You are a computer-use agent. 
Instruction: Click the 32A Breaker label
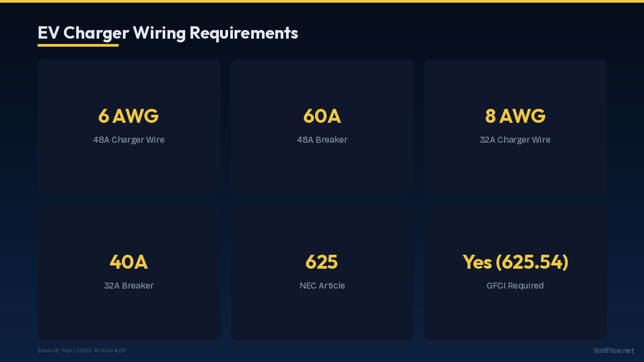click(x=129, y=286)
